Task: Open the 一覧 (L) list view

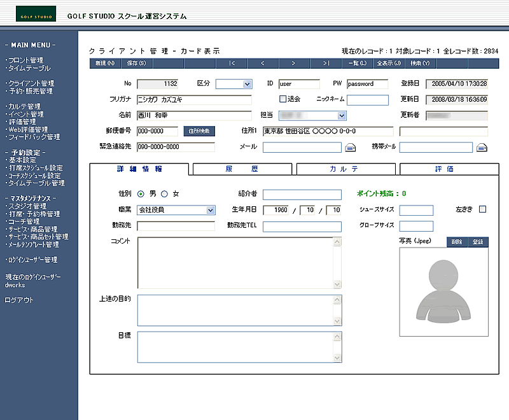Action: 358,63
